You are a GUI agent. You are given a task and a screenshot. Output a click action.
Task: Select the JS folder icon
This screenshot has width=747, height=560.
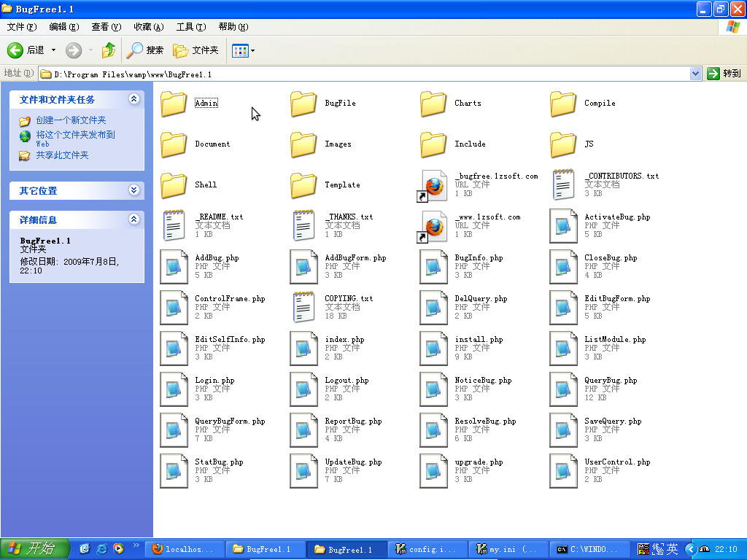point(563,144)
